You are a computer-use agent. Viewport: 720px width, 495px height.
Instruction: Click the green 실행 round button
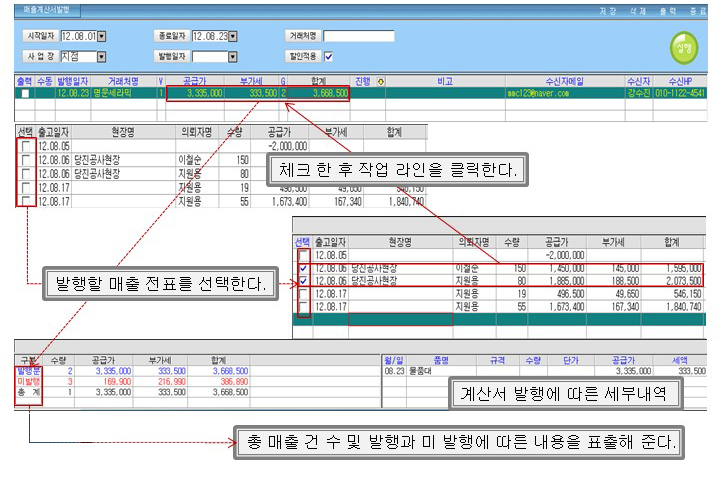684,48
